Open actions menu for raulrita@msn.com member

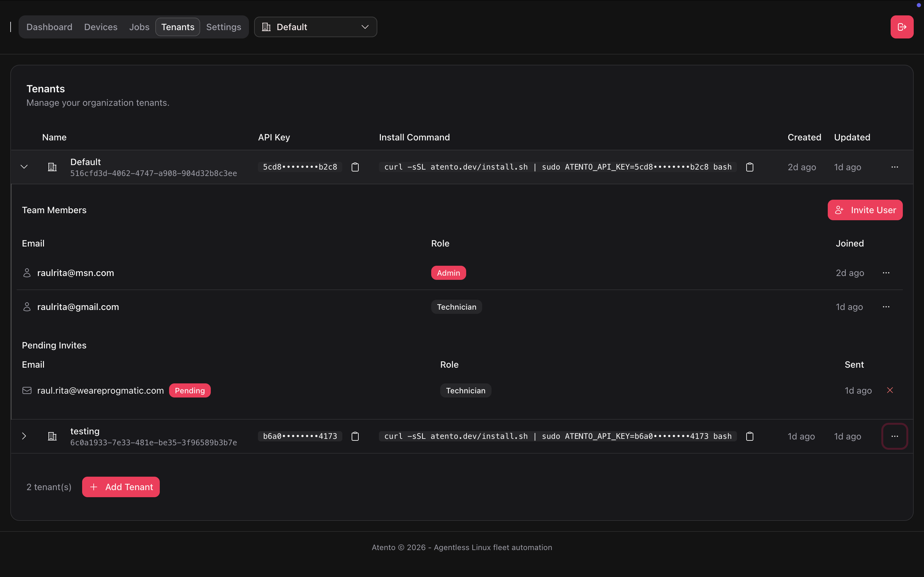(886, 272)
